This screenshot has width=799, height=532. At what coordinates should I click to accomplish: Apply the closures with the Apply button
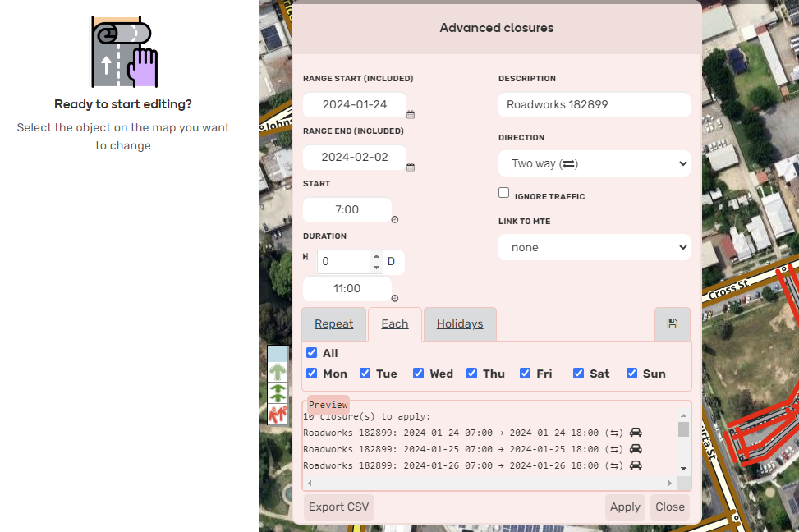click(x=625, y=507)
